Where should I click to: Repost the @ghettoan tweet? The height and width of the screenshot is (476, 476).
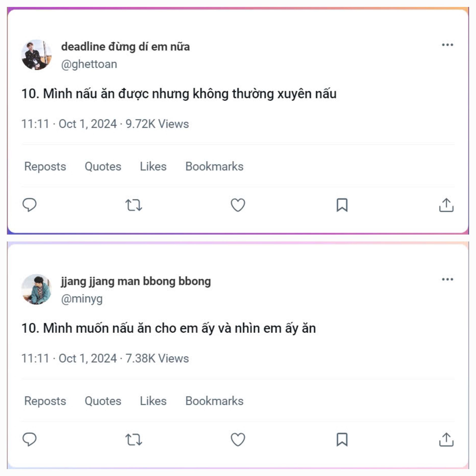click(x=134, y=205)
